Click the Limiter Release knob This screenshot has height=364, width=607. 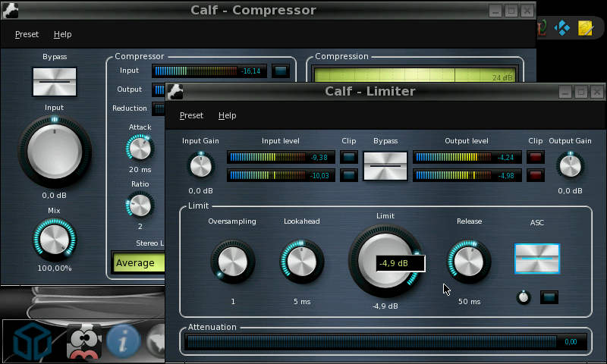(469, 262)
